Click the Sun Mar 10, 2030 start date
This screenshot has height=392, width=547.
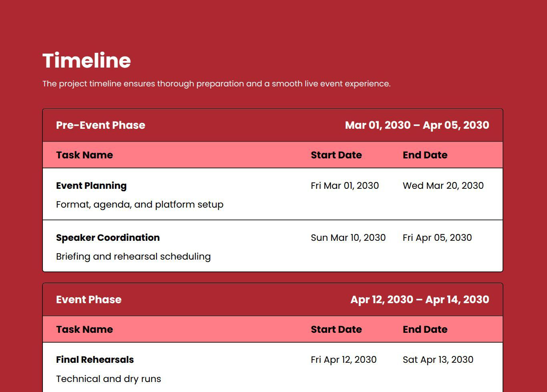point(348,238)
